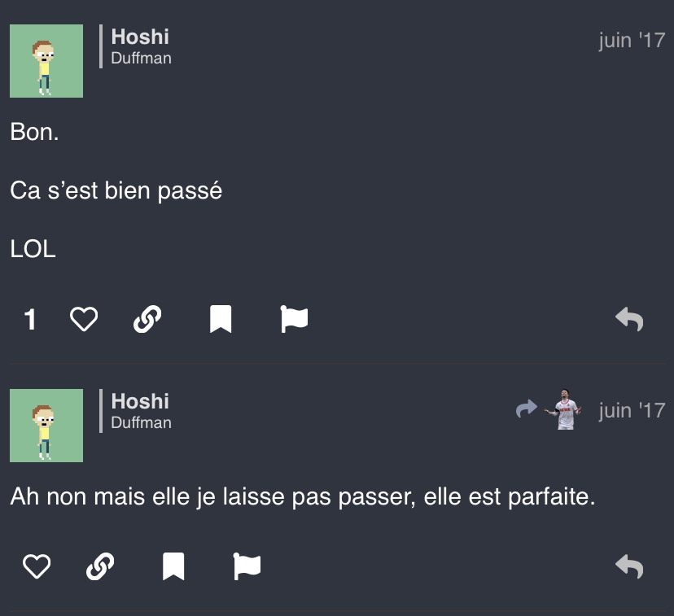Flag the first post 'Ca s'est bien passé'
This screenshot has height=616, width=674.
[294, 319]
